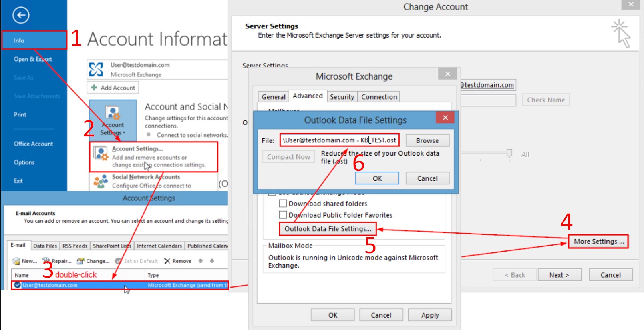Click the File path input field
Viewport: 644px width, 330px height.
[339, 140]
